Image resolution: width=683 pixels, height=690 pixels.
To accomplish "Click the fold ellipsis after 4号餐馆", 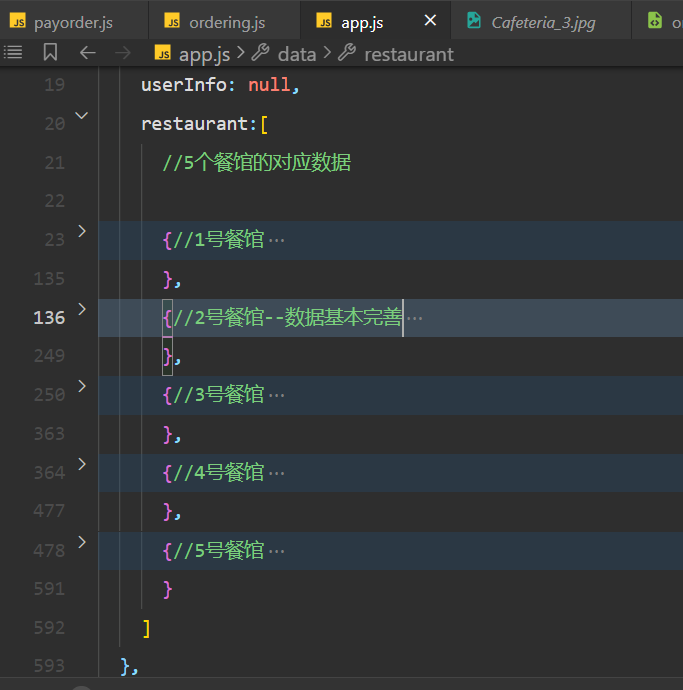I will [x=276, y=474].
